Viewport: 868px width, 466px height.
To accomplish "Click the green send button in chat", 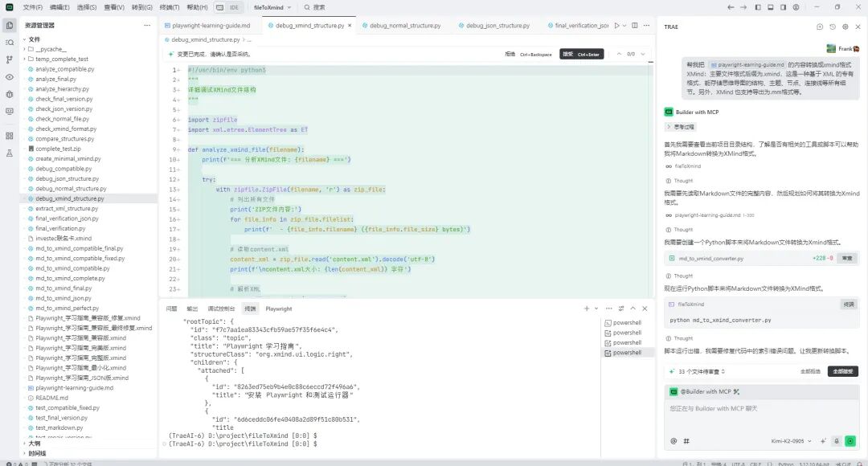I will coord(850,441).
